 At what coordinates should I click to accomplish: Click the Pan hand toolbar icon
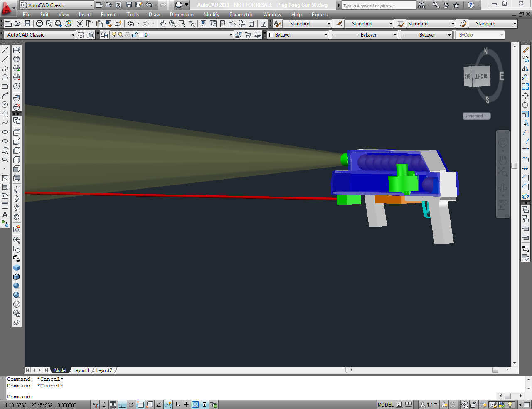pos(163,24)
